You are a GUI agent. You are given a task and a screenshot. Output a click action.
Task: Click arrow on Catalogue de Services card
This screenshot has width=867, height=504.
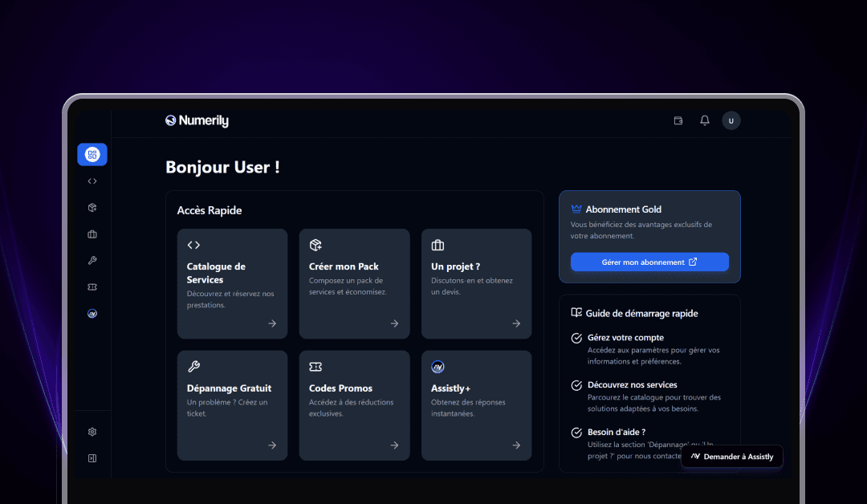click(272, 323)
